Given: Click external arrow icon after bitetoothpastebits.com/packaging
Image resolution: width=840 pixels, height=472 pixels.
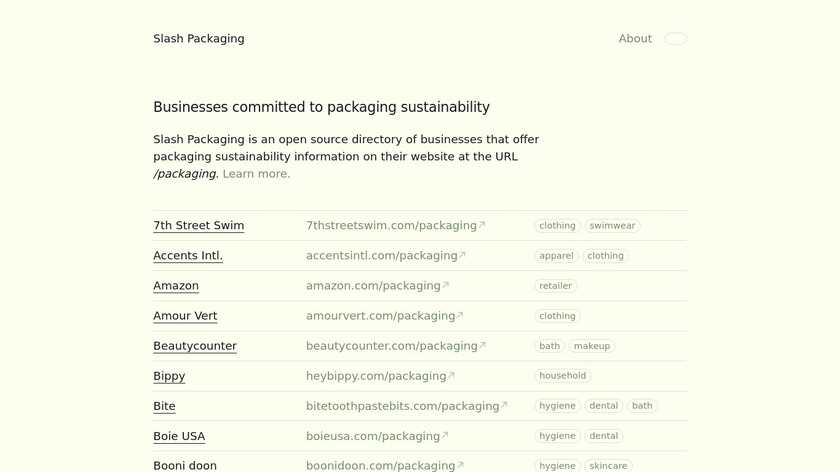Looking at the screenshot, I should tap(504, 405).
